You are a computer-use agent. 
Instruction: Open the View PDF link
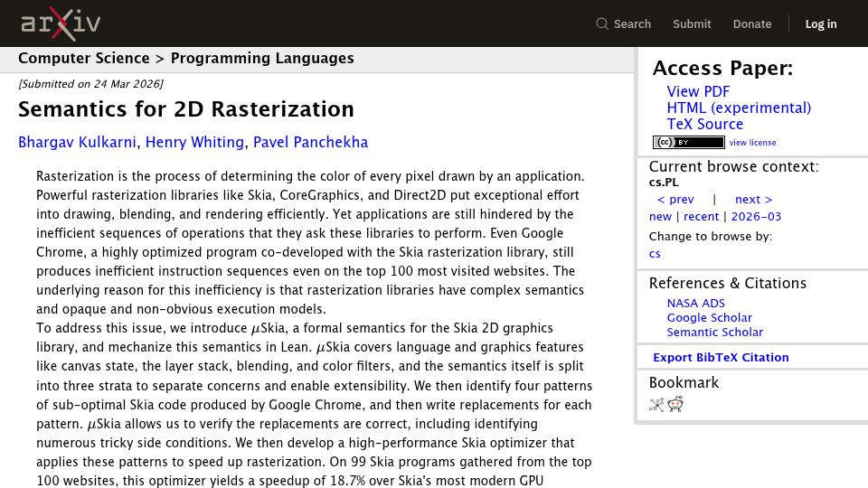click(x=698, y=92)
